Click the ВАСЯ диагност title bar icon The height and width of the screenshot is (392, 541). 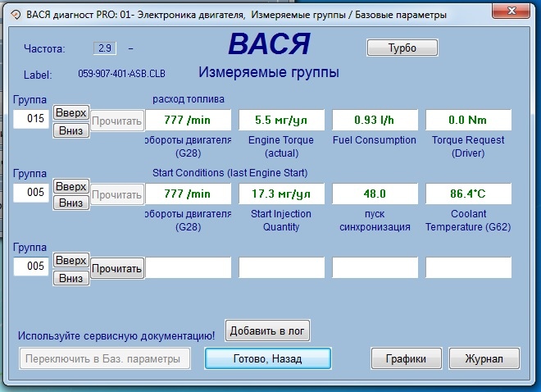[x=16, y=15]
